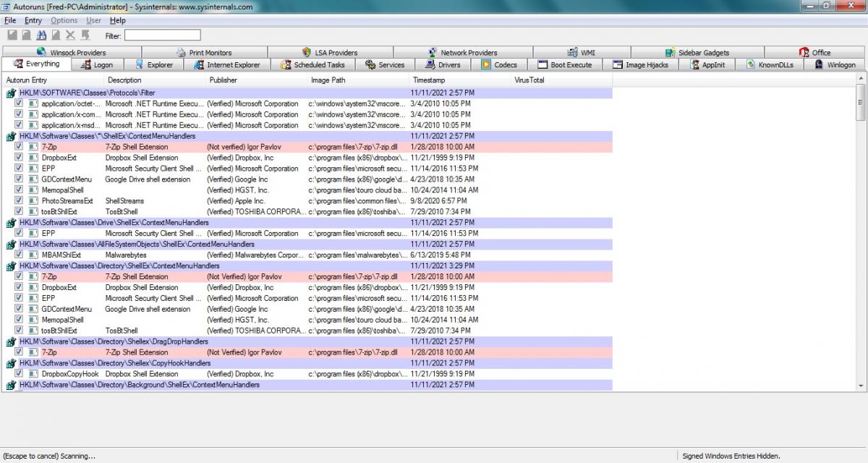The image size is (868, 463).
Task: Click the registry icon beside Protocols\Filter key
Action: (11, 93)
